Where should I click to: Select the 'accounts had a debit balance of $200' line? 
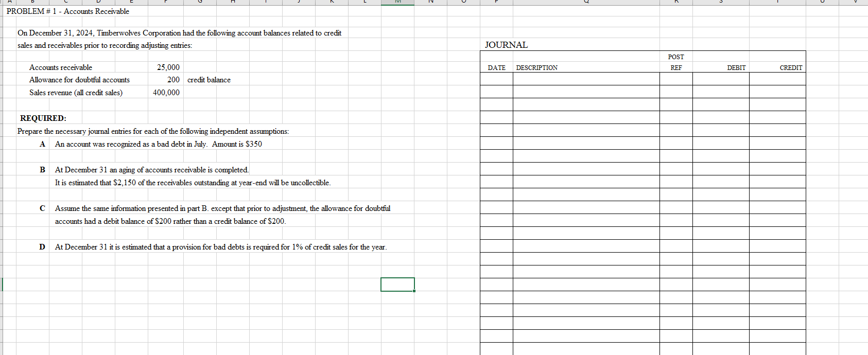[170, 221]
